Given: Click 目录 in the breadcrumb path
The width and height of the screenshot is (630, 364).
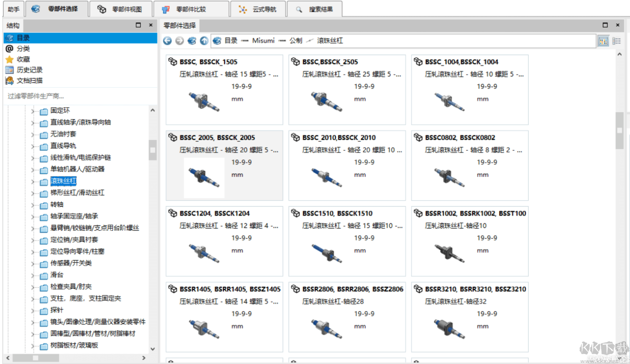Looking at the screenshot, I should tap(231, 41).
